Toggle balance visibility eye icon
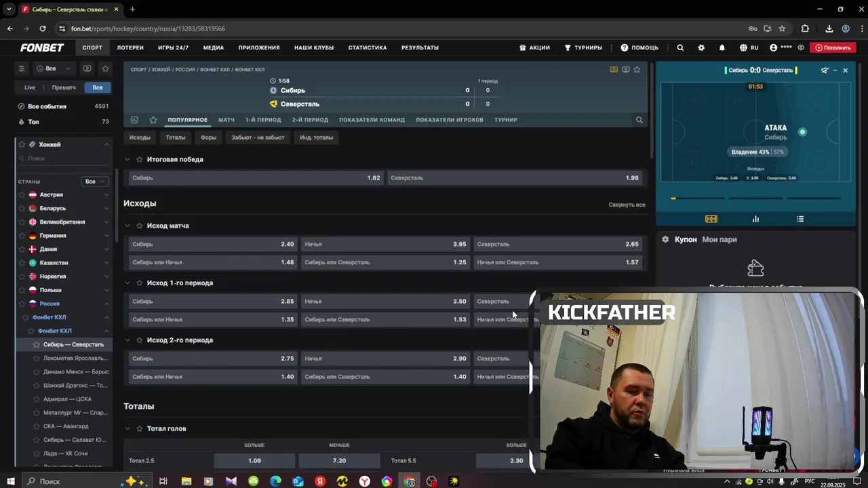 [x=801, y=47]
